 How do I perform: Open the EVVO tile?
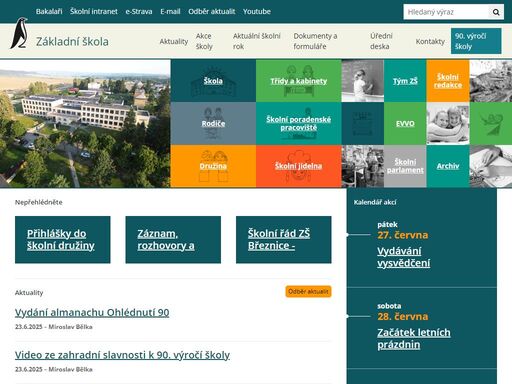point(405,123)
